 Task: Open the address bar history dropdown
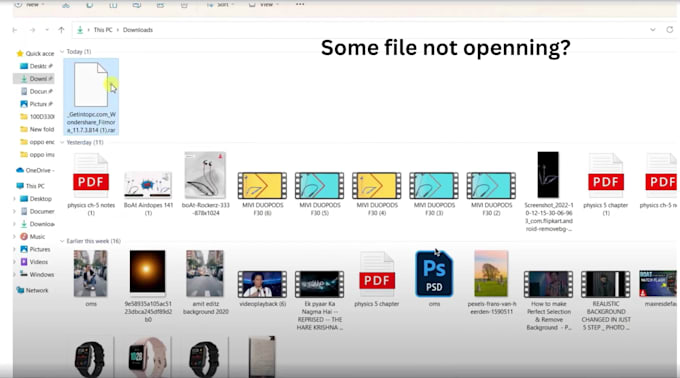(x=653, y=30)
